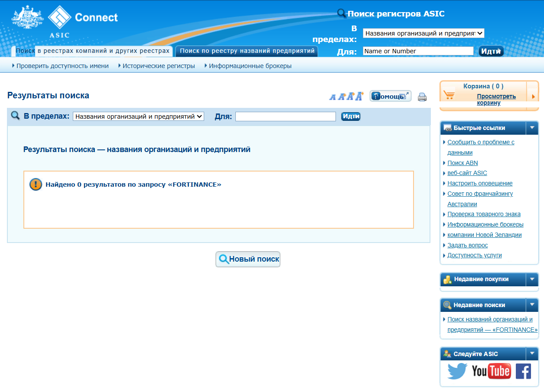Open Совет по франчайзингу Австралии link
This screenshot has width=544, height=392.
(480, 199)
